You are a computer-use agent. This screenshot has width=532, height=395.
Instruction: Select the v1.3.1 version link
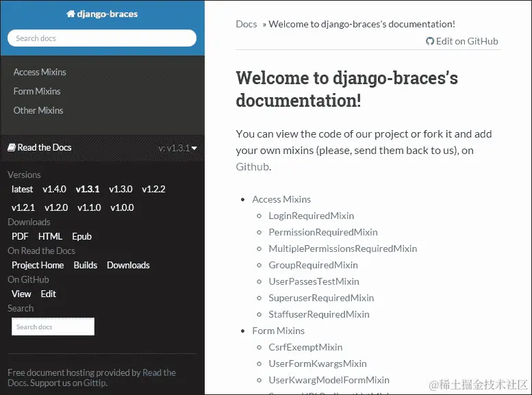tap(88, 189)
